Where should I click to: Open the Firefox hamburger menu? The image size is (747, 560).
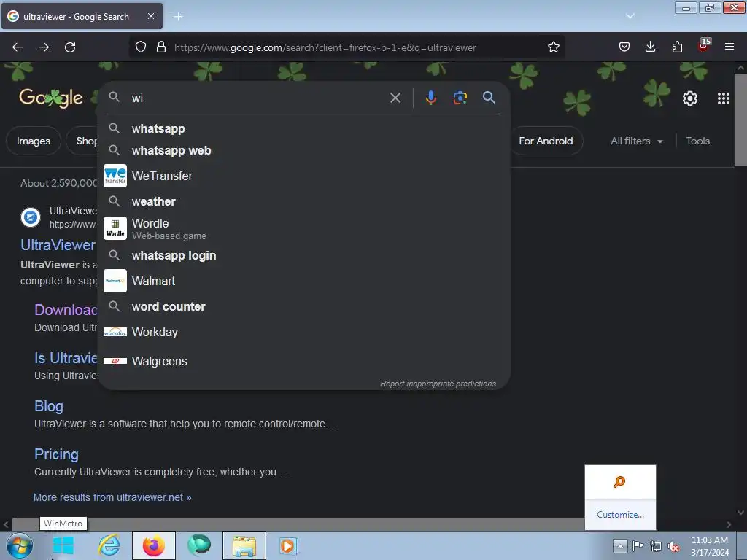[729, 47]
